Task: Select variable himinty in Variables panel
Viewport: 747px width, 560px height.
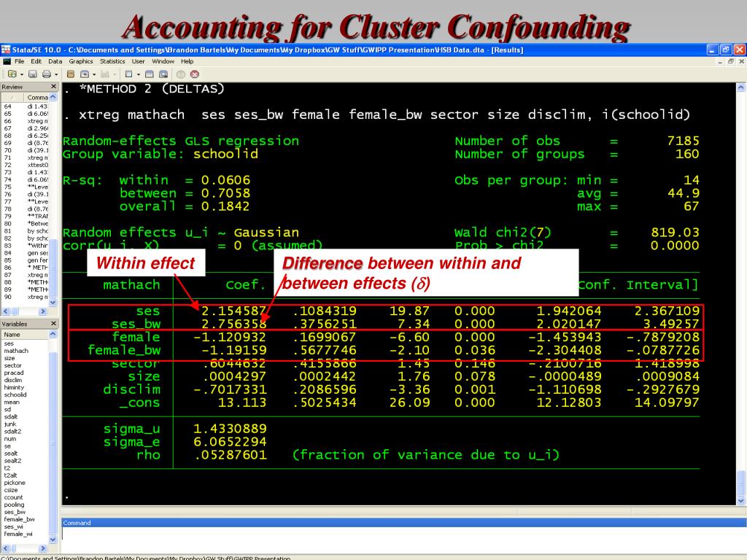Action: 14,388
